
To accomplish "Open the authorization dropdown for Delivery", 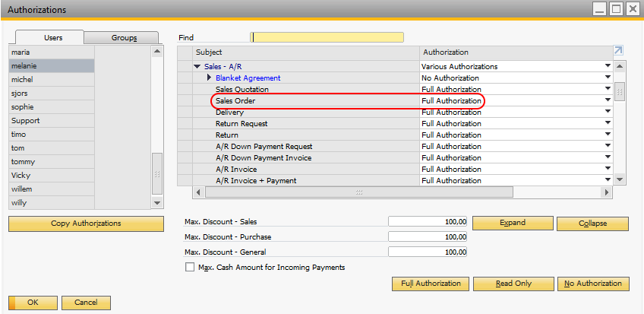I will [x=608, y=112].
